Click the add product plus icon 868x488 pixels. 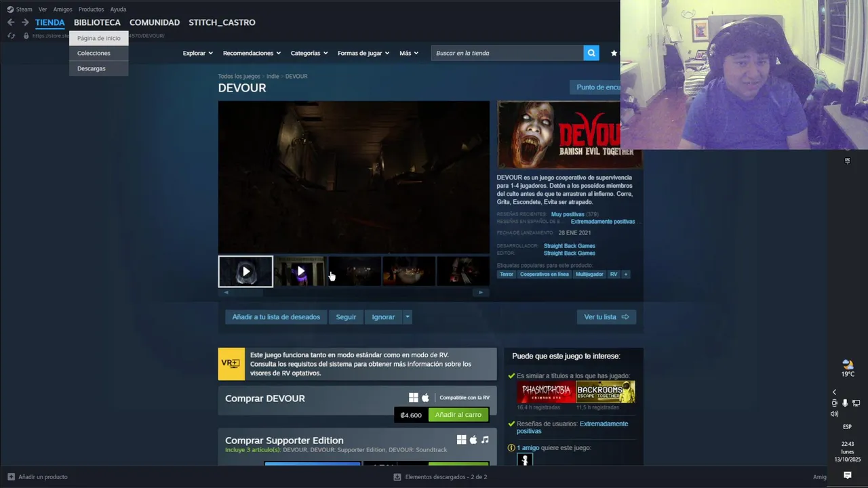(11, 477)
